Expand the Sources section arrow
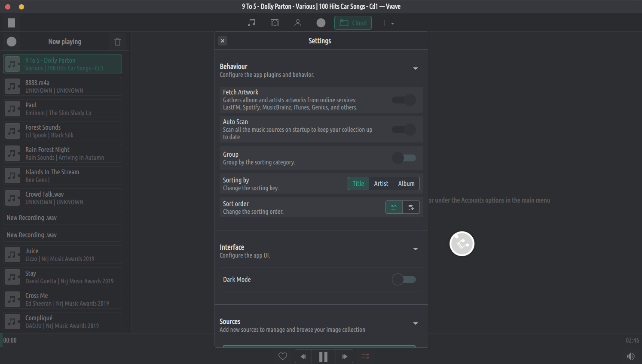642x364 pixels. [416, 324]
